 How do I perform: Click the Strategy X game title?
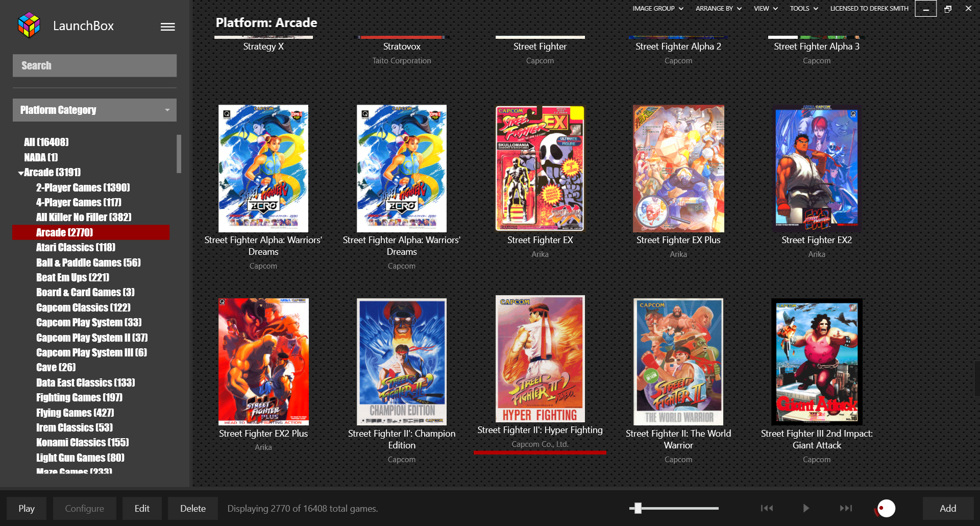[x=263, y=46]
